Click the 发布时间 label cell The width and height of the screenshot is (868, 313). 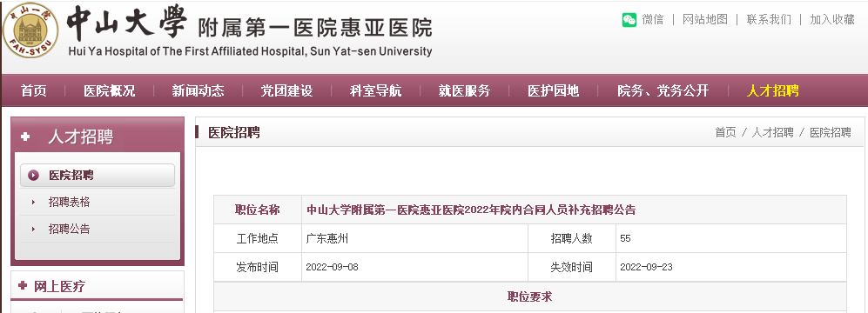click(x=258, y=268)
